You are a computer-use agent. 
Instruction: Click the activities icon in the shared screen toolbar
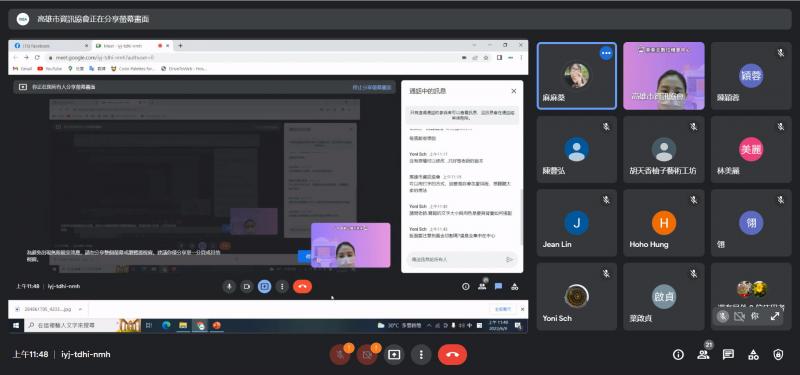514,286
